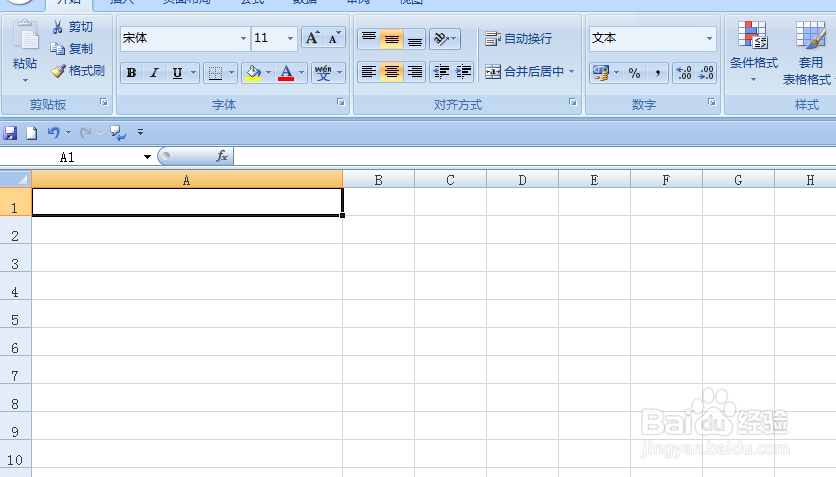This screenshot has width=836, height=477.
Task: Open the font name dropdown (宋体)
Action: coord(243,38)
